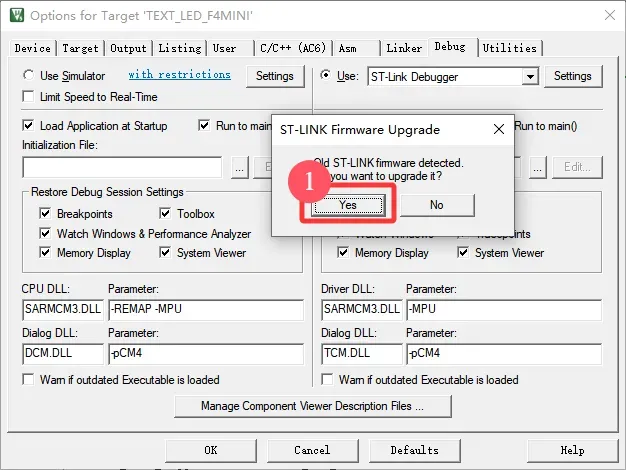Open Manage Component Viewer Description Files
626x470 pixels.
pyautogui.click(x=312, y=406)
